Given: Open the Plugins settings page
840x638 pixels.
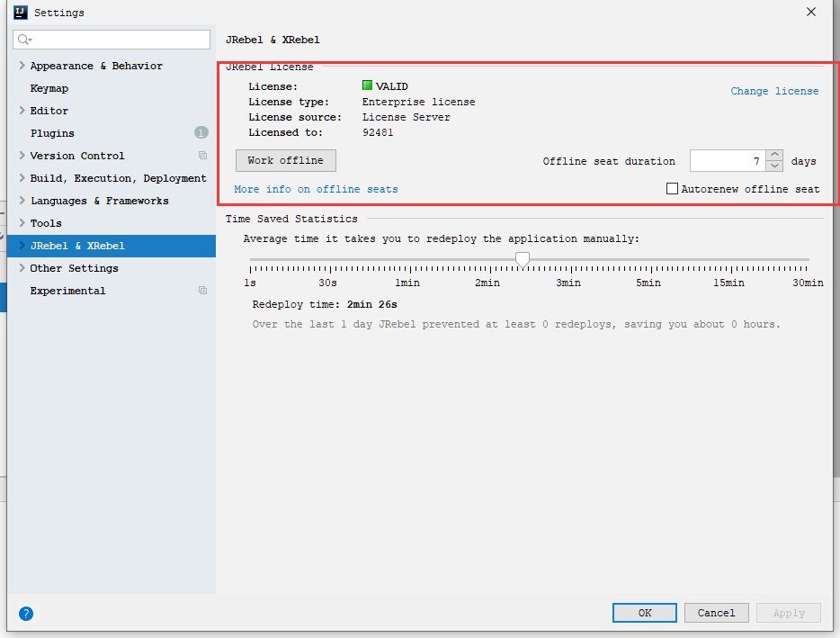Looking at the screenshot, I should point(52,133).
